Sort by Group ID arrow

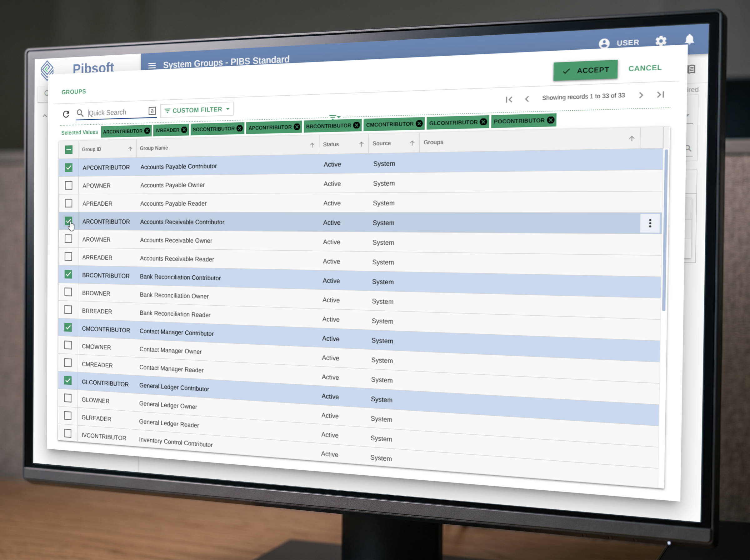tap(130, 149)
